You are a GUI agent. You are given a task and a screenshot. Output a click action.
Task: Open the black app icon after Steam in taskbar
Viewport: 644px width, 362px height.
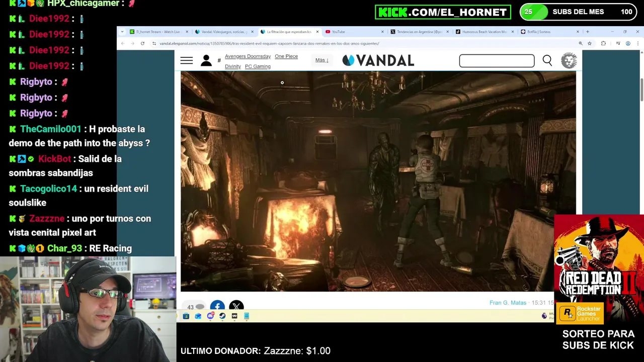234,316
